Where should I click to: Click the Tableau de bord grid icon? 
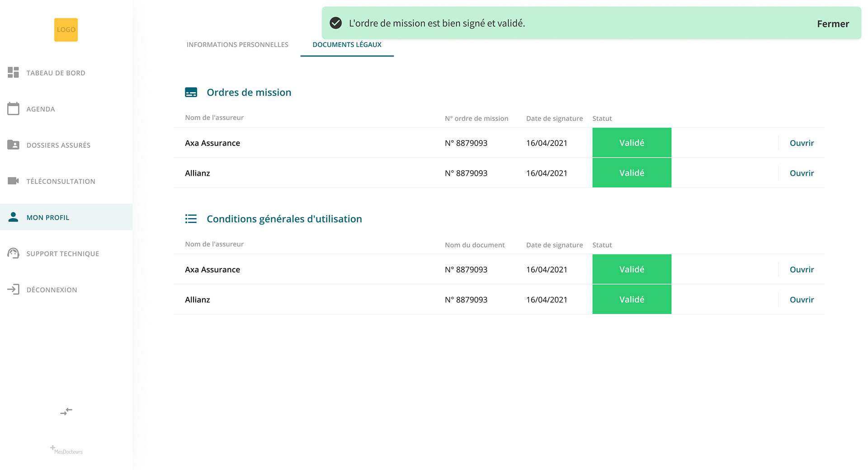point(13,72)
